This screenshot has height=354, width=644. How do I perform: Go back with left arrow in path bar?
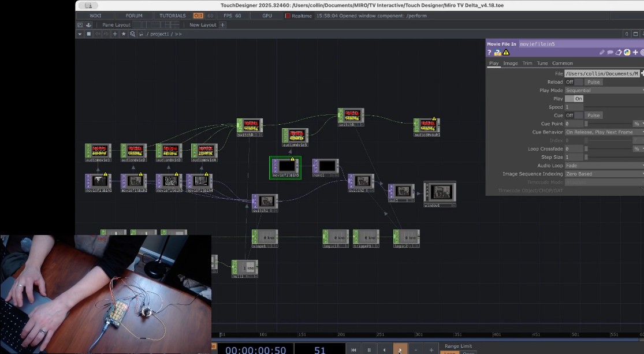(x=98, y=33)
